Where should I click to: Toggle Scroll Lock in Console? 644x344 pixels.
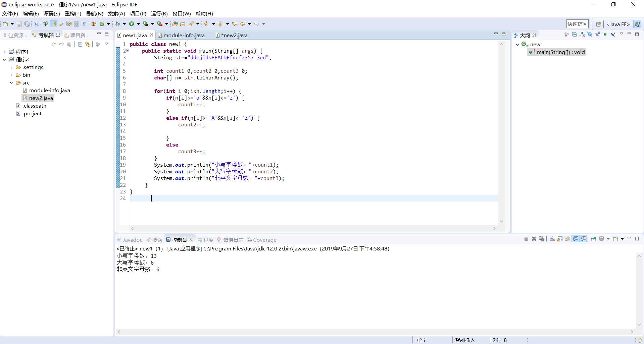[x=560, y=239]
